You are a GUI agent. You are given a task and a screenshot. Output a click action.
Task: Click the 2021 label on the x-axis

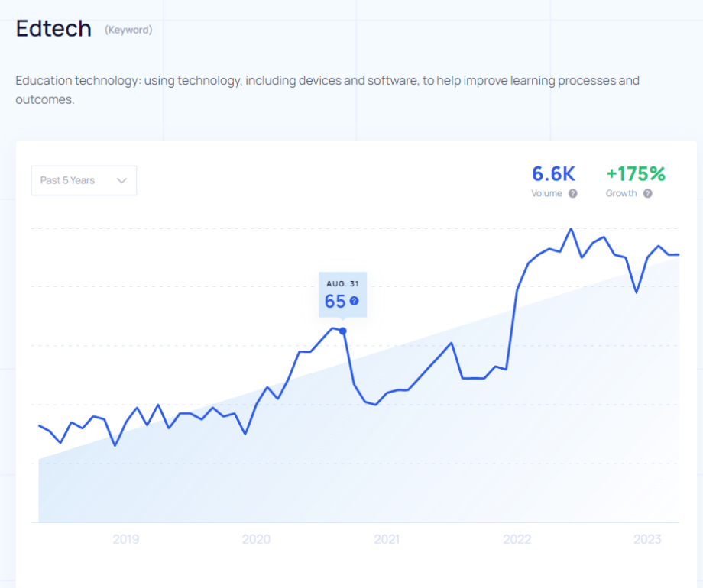pyautogui.click(x=387, y=539)
